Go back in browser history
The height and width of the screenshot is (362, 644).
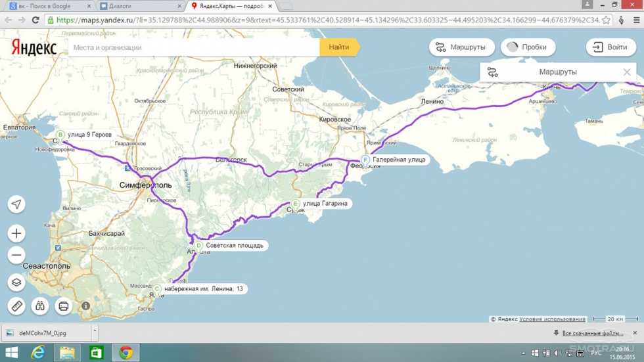tap(8, 20)
